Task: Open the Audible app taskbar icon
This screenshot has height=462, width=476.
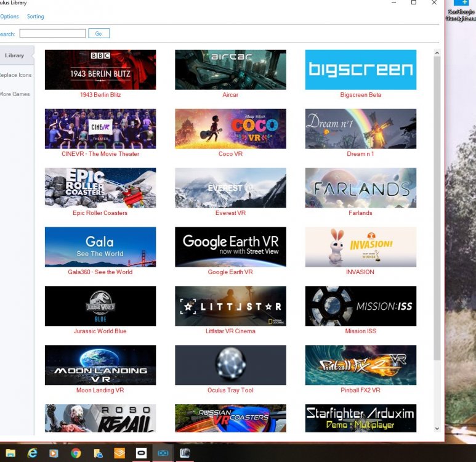Action: coord(119,453)
